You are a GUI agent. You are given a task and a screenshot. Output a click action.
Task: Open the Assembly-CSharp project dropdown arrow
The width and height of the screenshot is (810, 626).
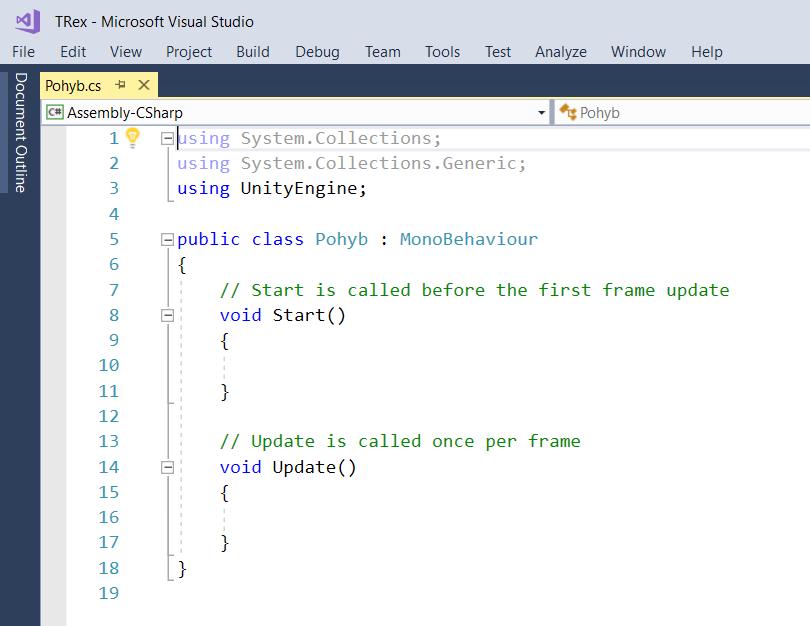[x=541, y=113]
